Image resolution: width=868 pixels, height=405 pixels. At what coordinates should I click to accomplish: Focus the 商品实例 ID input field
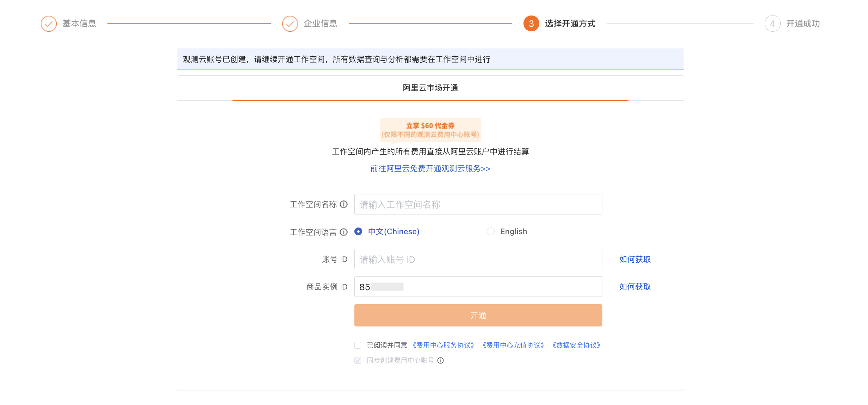pos(478,287)
